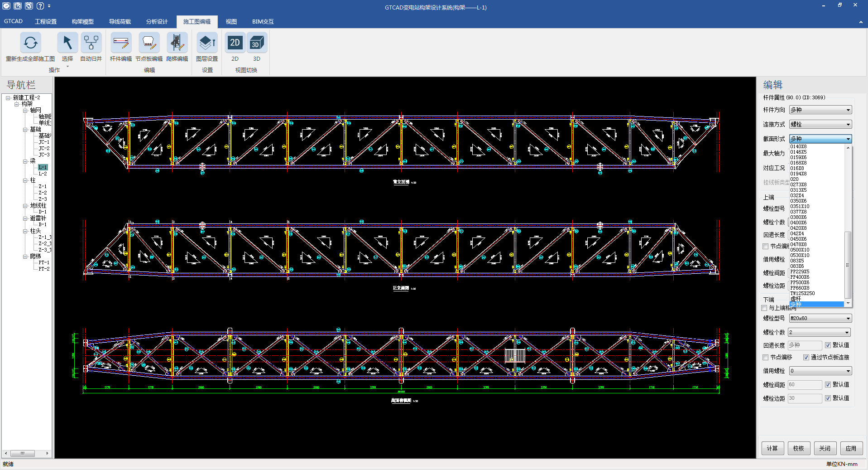Screen dimensions: 868x470
Task: Collapse the 柱头 tree node
Action: click(25, 231)
